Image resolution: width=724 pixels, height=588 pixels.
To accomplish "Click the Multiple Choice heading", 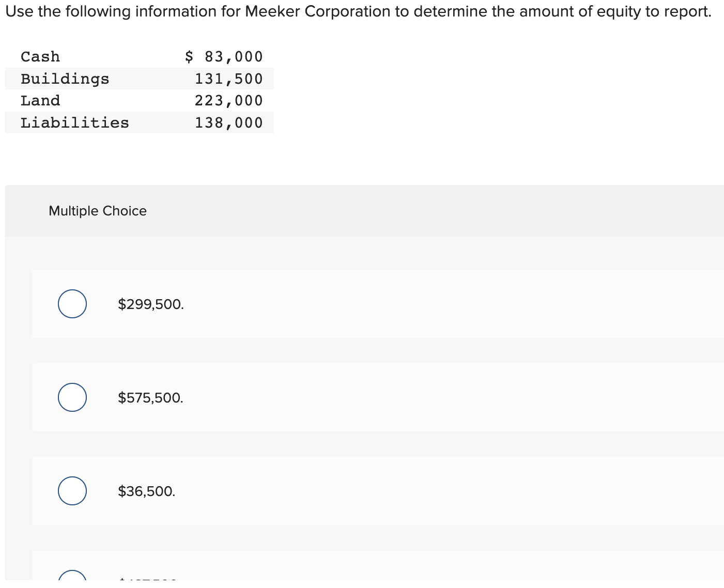I will tap(98, 211).
